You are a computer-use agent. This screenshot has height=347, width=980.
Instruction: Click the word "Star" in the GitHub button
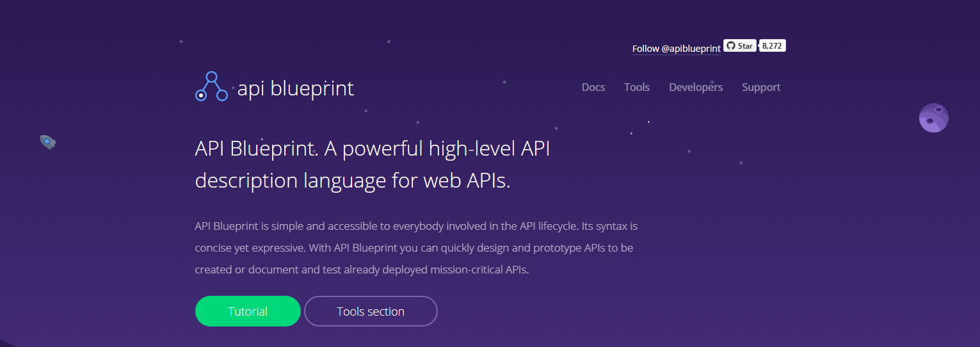744,46
